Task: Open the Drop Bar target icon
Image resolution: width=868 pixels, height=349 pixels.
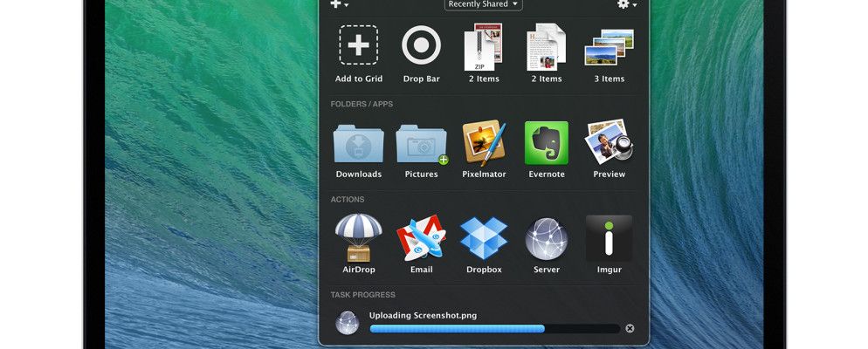Action: point(421,46)
